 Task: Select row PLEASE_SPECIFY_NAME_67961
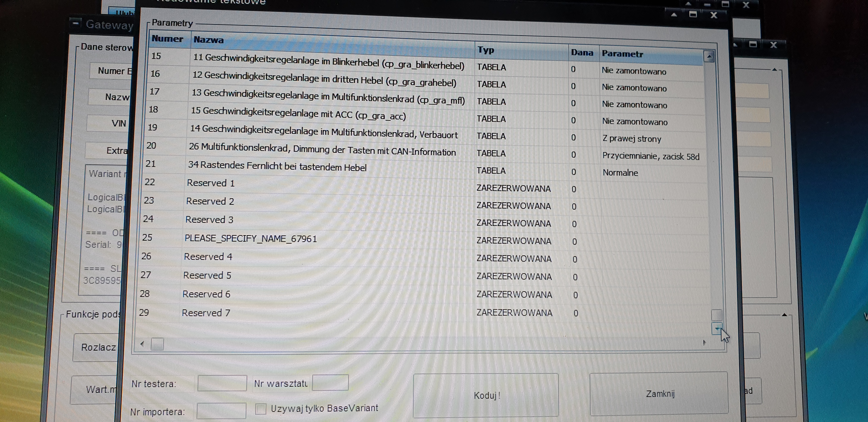[x=251, y=239]
